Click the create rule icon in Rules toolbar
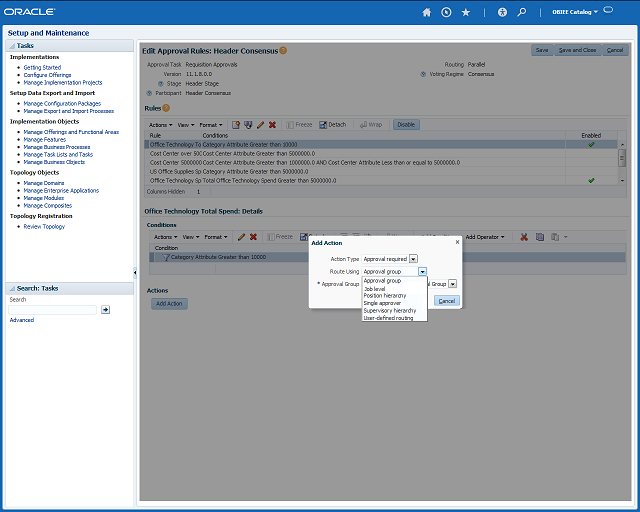The height and width of the screenshot is (512, 640). tap(236, 125)
